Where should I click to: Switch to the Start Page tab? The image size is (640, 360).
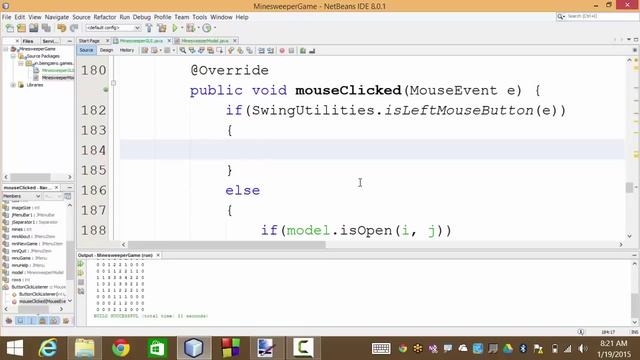click(89, 41)
